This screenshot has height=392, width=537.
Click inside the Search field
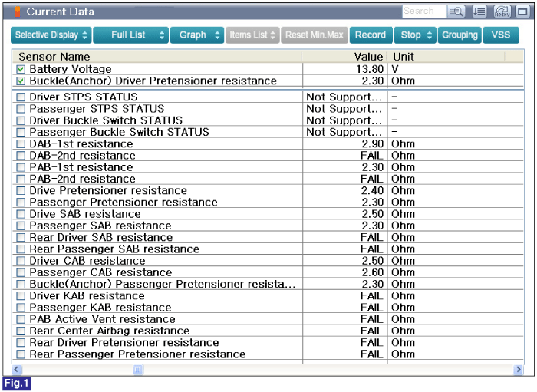pos(424,12)
